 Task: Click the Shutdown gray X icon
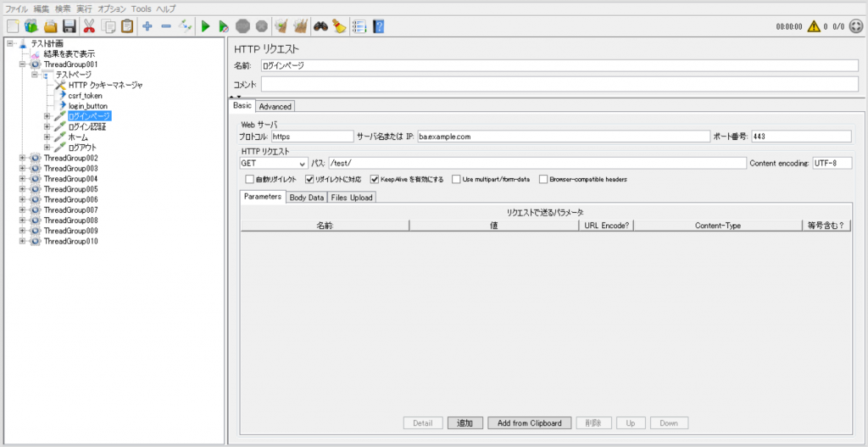(262, 26)
